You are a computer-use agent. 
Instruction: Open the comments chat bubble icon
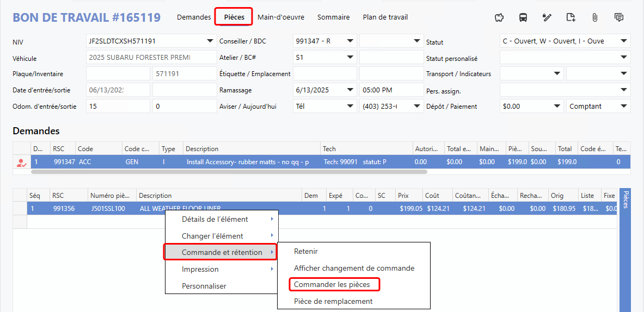tap(619, 17)
